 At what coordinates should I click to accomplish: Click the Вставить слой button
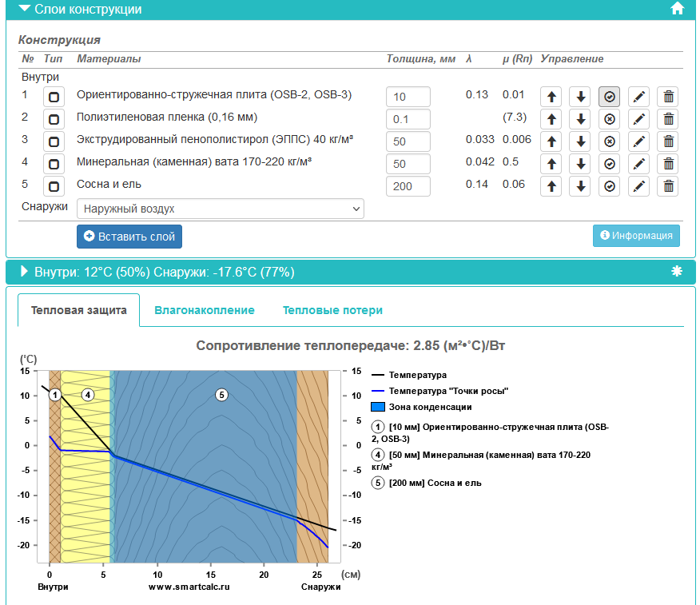point(129,237)
